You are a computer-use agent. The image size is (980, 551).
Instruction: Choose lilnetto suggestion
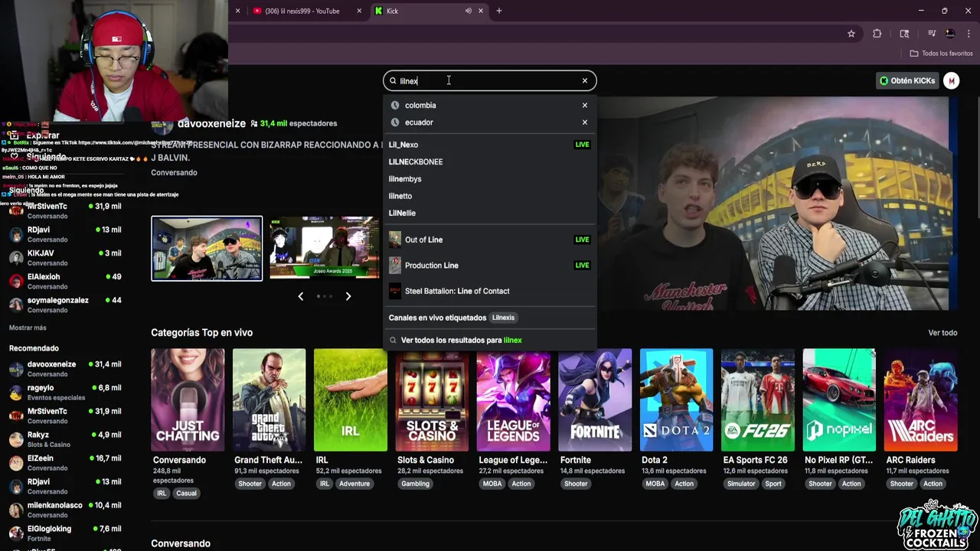[x=490, y=196]
